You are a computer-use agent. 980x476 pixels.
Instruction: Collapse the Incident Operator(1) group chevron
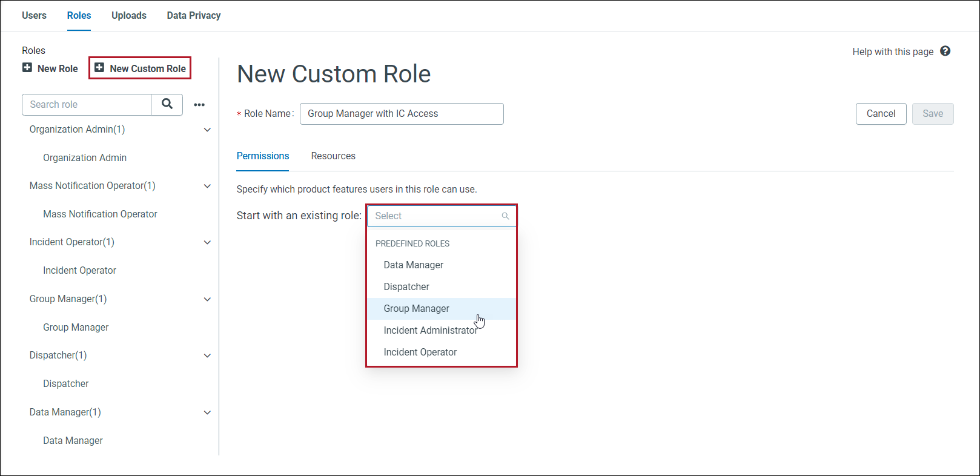(x=207, y=242)
